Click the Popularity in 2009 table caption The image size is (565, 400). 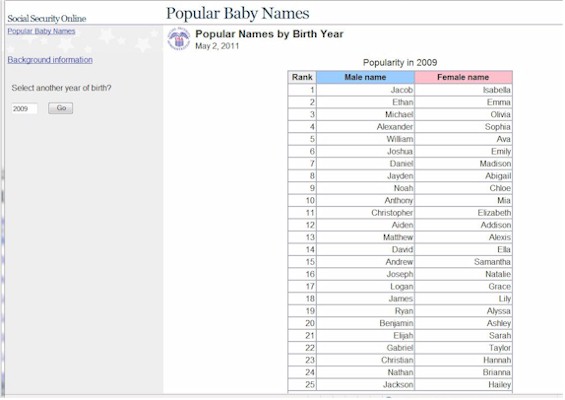tap(400, 62)
